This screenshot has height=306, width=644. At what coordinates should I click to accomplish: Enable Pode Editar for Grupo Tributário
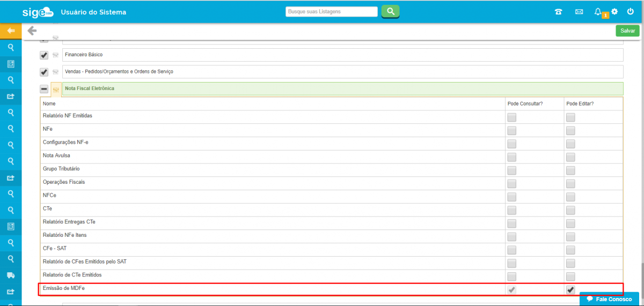coord(570,170)
